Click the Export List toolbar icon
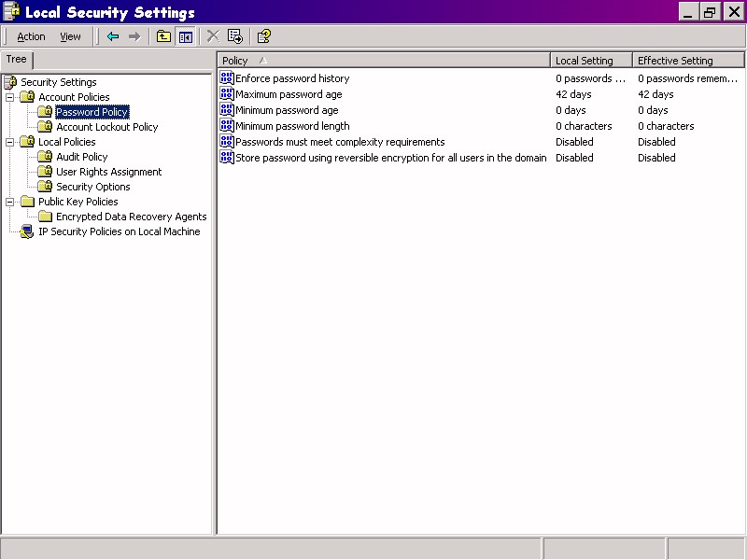The height and width of the screenshot is (560, 747). pos(235,36)
